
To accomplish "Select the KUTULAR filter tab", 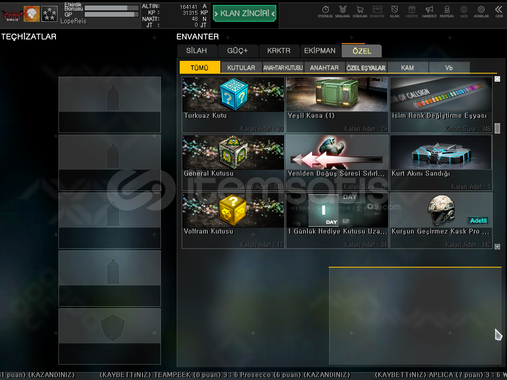I will (241, 68).
